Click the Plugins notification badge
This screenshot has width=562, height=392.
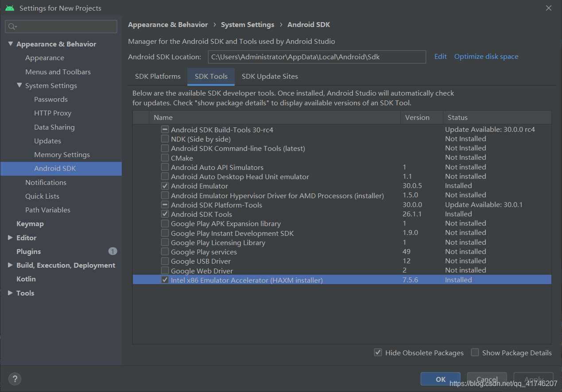point(113,251)
